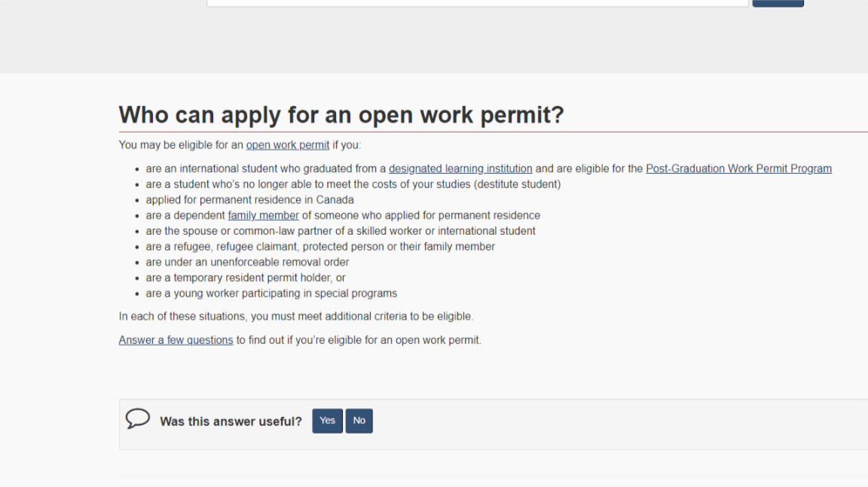Follow the designated learning institution link
Viewport: 868px width, 487px height.
click(x=460, y=168)
